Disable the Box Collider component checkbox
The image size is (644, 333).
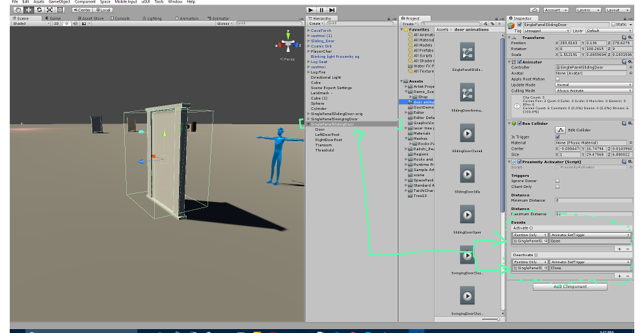(520, 123)
